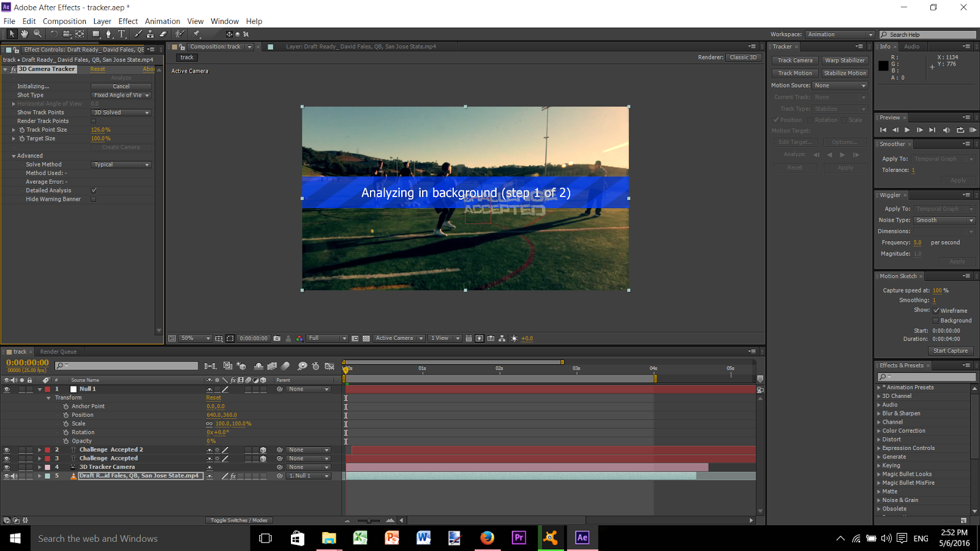
Task: Select the Puppet Pin tool
Action: point(197,34)
